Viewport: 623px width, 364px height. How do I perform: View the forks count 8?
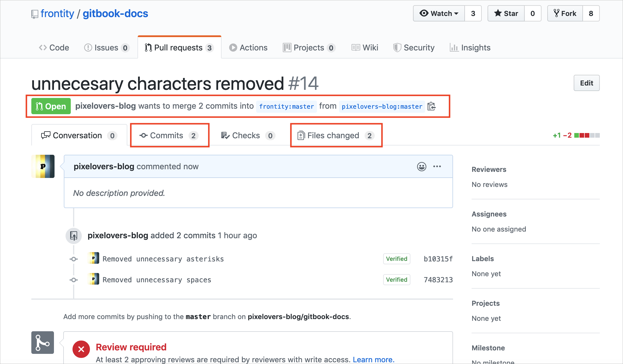coord(591,13)
